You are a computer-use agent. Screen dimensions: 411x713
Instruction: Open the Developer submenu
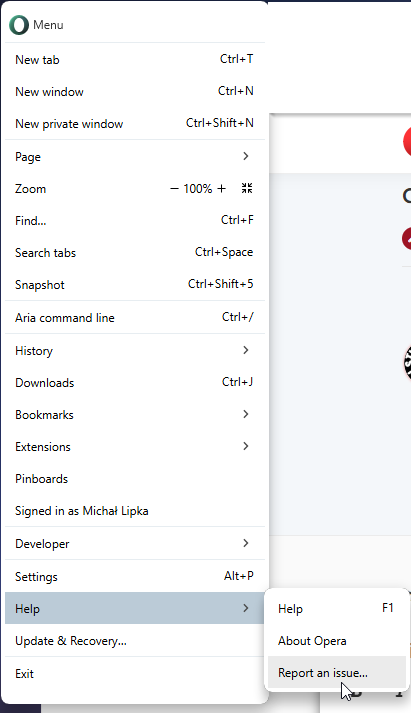point(135,543)
